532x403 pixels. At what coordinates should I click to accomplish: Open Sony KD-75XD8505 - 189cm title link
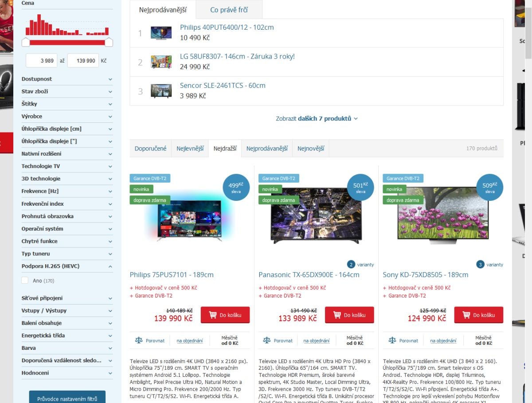(x=426, y=275)
